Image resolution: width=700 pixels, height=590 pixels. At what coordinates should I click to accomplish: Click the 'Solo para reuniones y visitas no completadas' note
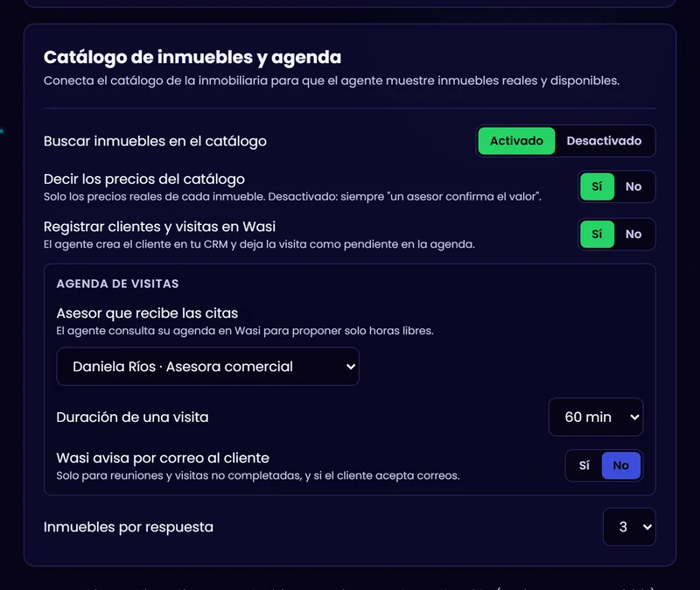click(257, 475)
